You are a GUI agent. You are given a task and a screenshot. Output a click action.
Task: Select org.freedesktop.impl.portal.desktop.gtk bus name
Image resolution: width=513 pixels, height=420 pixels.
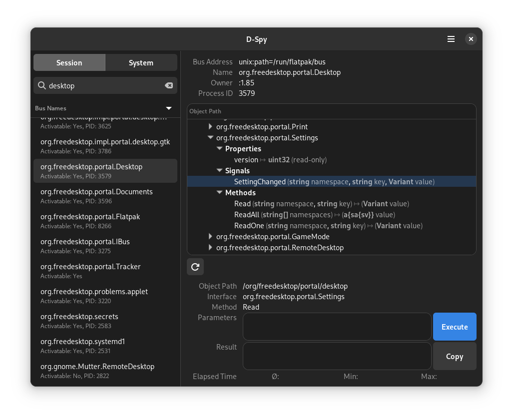click(x=105, y=146)
